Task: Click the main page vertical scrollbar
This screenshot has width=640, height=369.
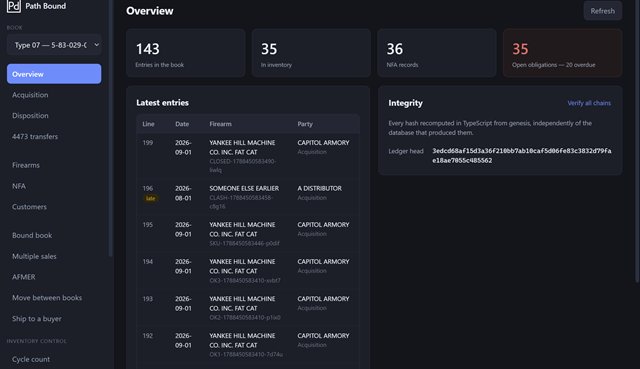Action: pyautogui.click(x=637, y=141)
